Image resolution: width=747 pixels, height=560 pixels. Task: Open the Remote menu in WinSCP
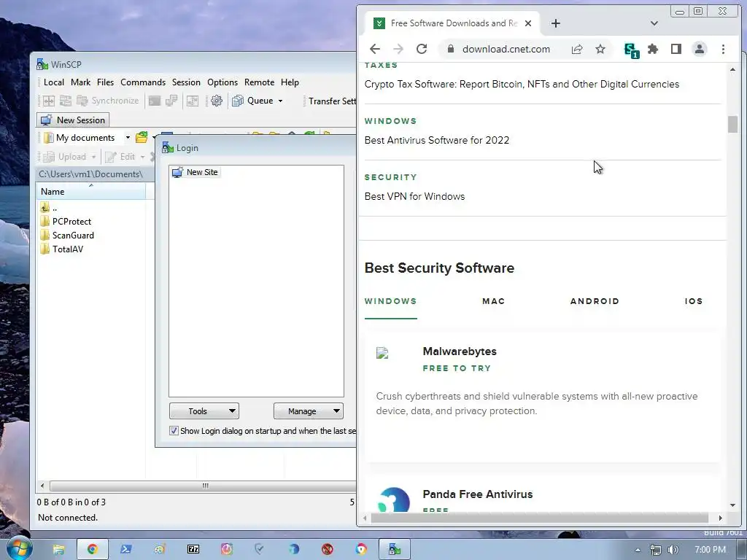259,82
